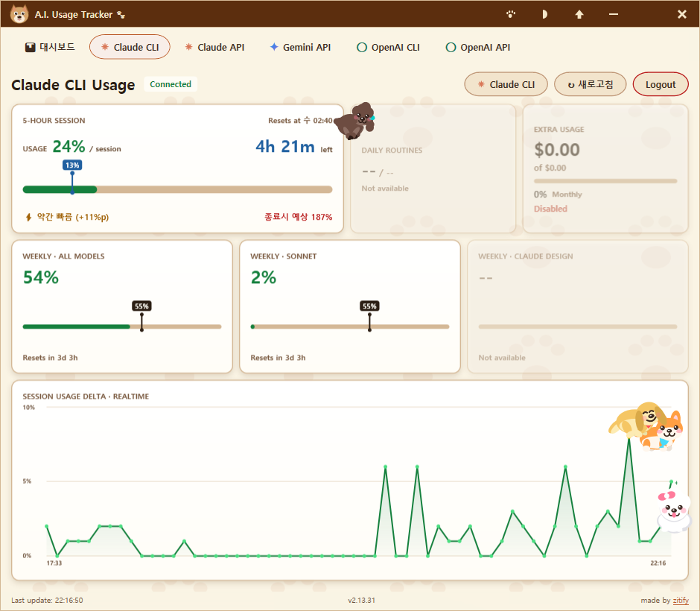
Task: Click the brown poodle mascot on session card
Action: point(356,120)
